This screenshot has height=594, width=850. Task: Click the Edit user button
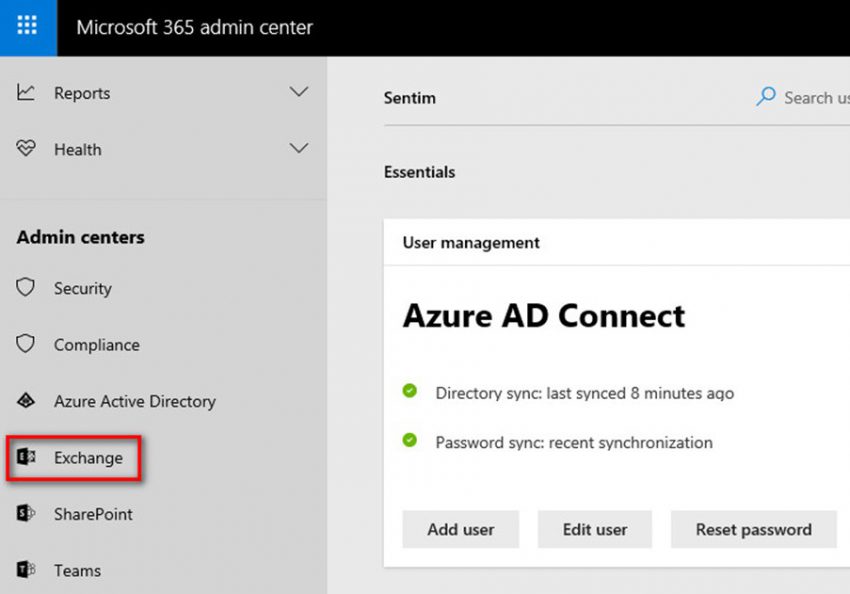click(595, 529)
